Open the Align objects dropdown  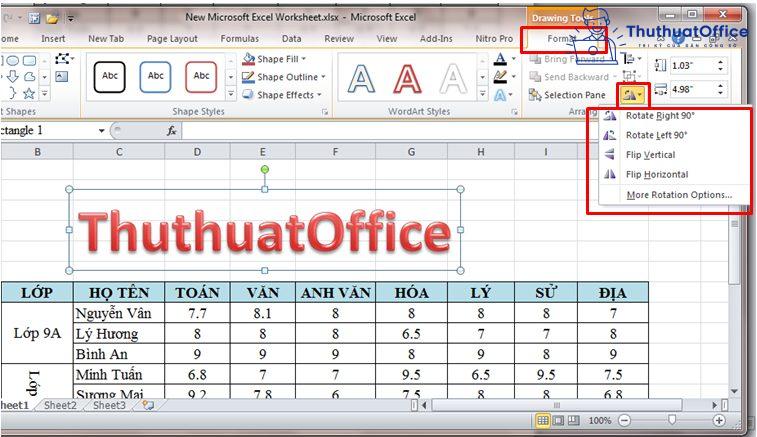[632, 59]
